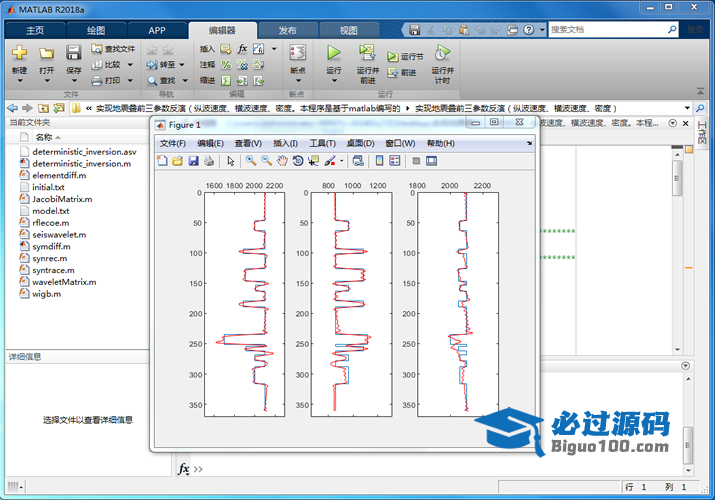715x500 pixels.
Task: Click the editor vertical scrollbar thumb
Action: pyautogui.click(x=678, y=178)
